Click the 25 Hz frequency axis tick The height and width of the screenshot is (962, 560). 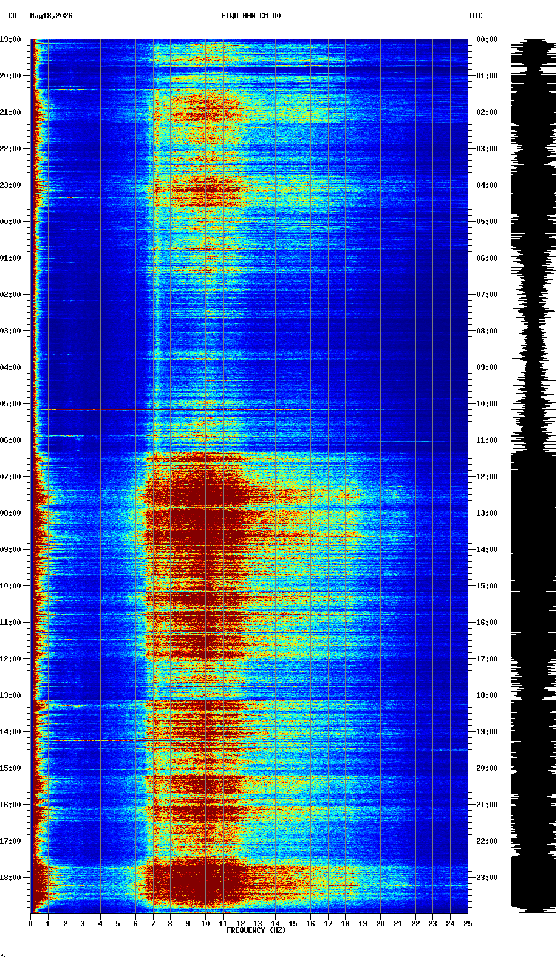coord(468,924)
